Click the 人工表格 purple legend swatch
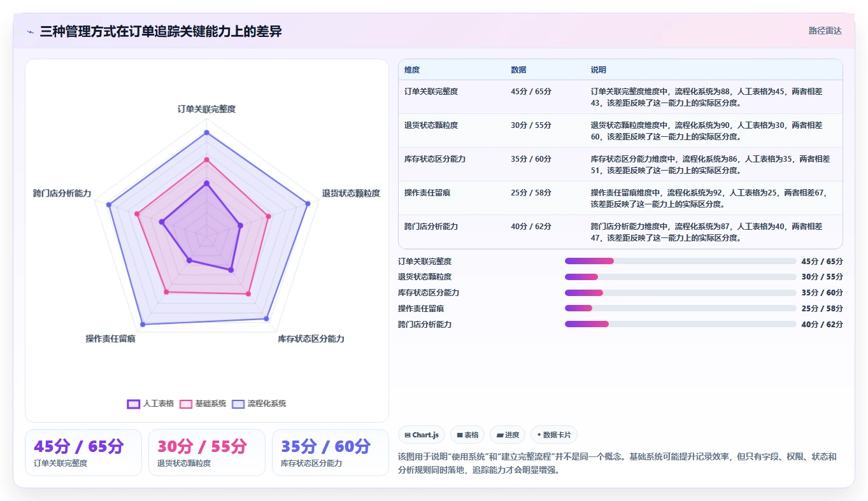The width and height of the screenshot is (868, 501). tap(134, 404)
